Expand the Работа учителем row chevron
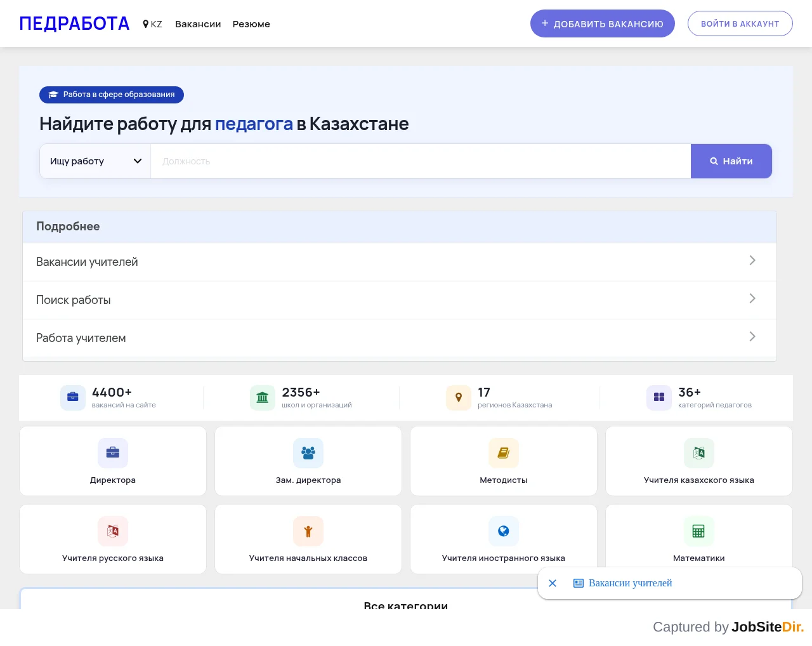 pos(752,336)
